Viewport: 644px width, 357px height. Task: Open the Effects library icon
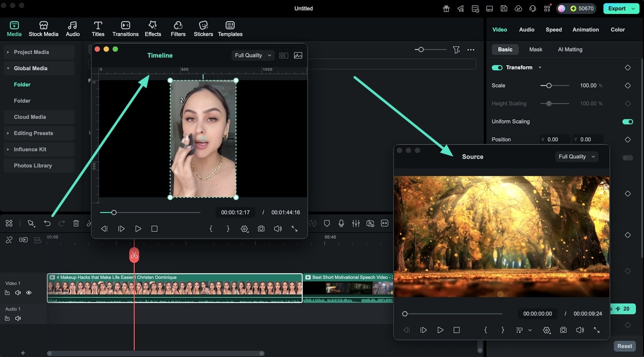pos(153,29)
